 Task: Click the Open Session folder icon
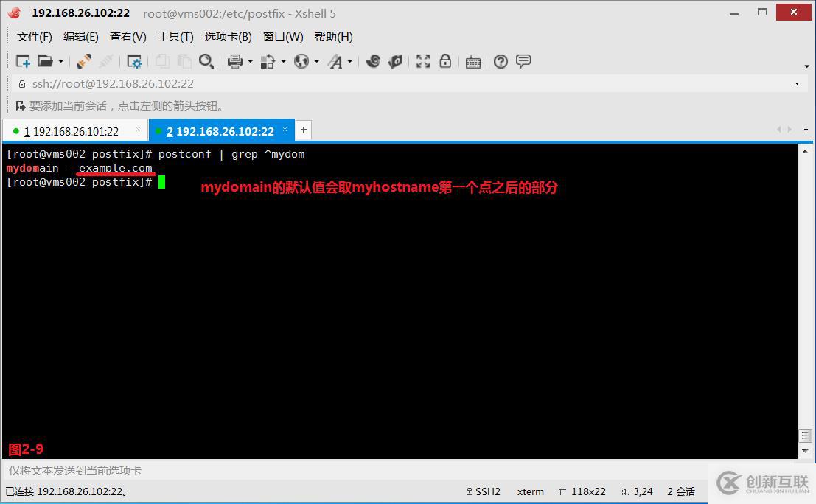coord(45,61)
